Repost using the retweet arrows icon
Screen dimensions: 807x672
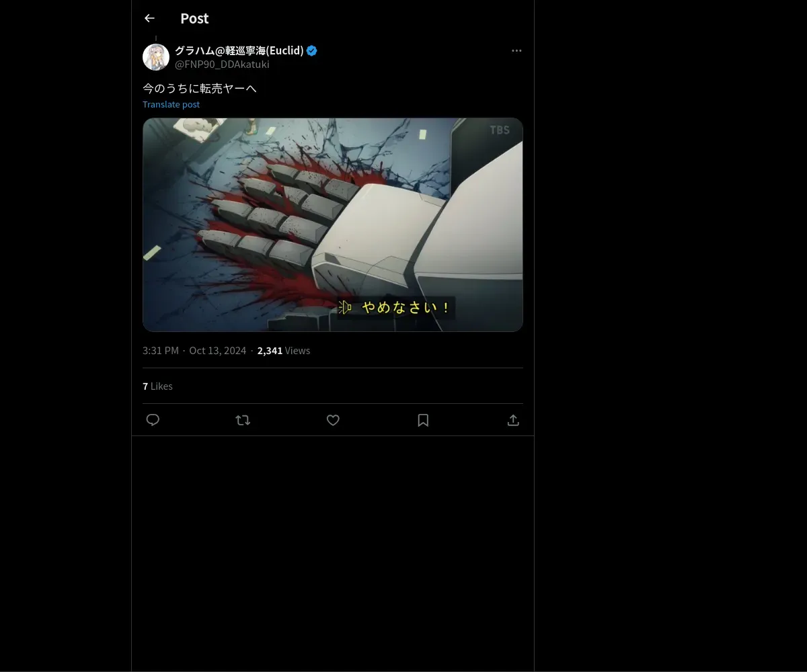click(x=243, y=420)
